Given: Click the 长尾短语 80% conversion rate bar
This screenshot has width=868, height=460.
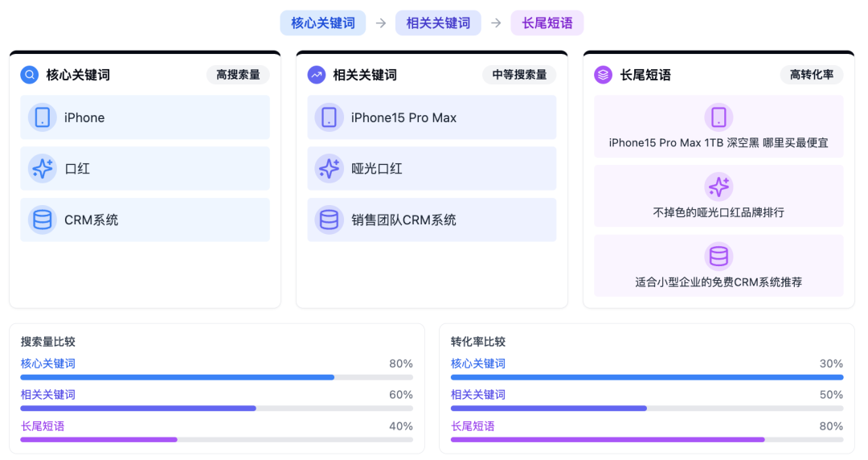Looking at the screenshot, I should point(646,440).
